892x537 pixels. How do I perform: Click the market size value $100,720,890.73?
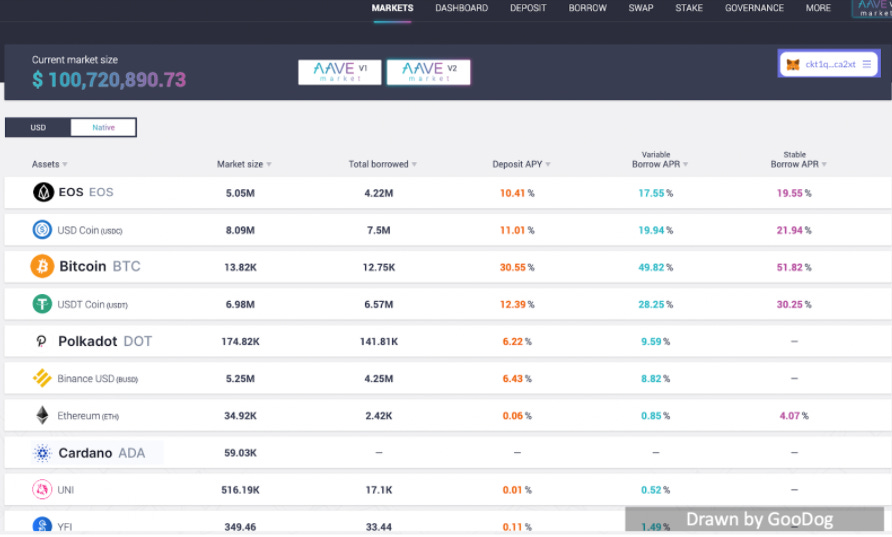coord(109,80)
